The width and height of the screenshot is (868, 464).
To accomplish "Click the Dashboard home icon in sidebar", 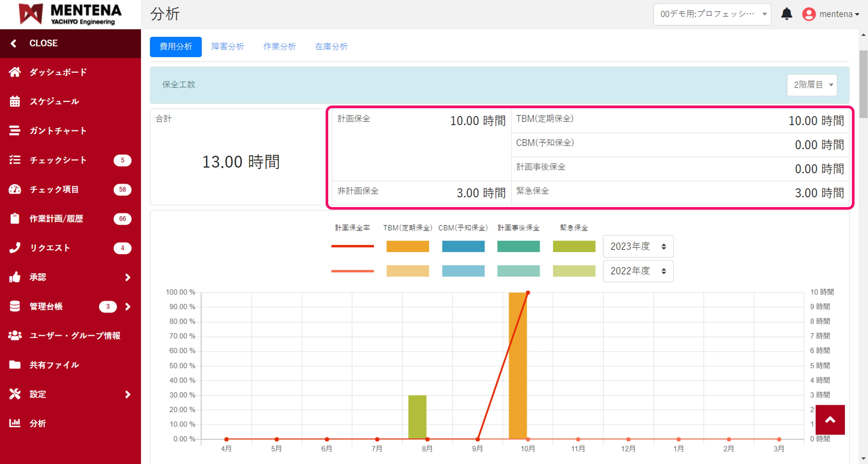I will tap(15, 72).
